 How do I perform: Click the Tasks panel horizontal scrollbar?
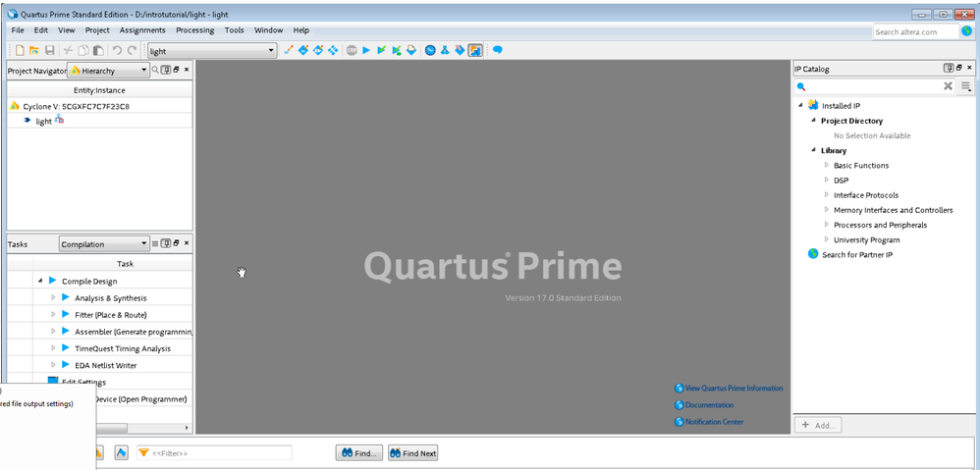click(x=111, y=428)
